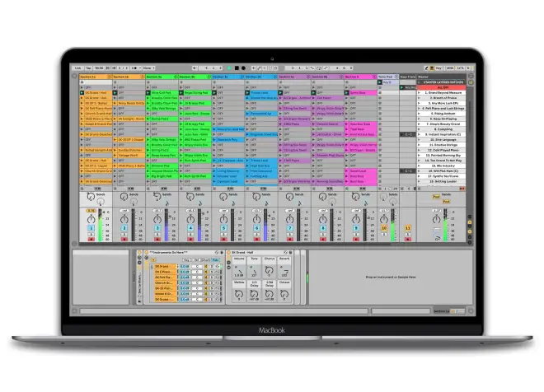Click the Volume macro knob
This screenshot has width=544, height=392.
click(239, 271)
